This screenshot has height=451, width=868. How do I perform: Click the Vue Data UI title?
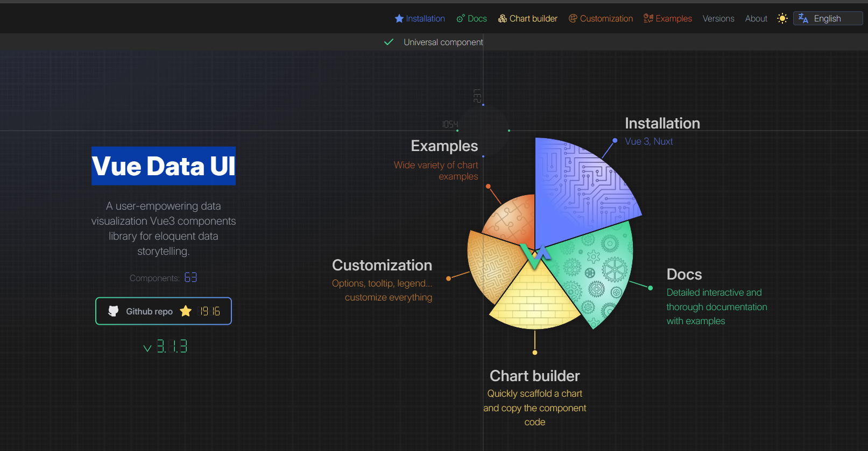tap(164, 166)
